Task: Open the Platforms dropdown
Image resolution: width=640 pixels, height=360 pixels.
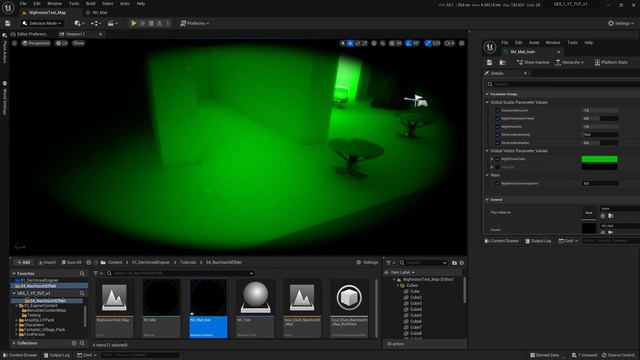Action: pos(195,23)
